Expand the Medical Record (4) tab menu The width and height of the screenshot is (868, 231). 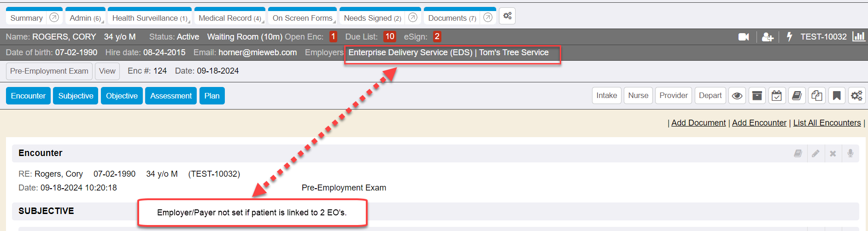[x=229, y=18]
